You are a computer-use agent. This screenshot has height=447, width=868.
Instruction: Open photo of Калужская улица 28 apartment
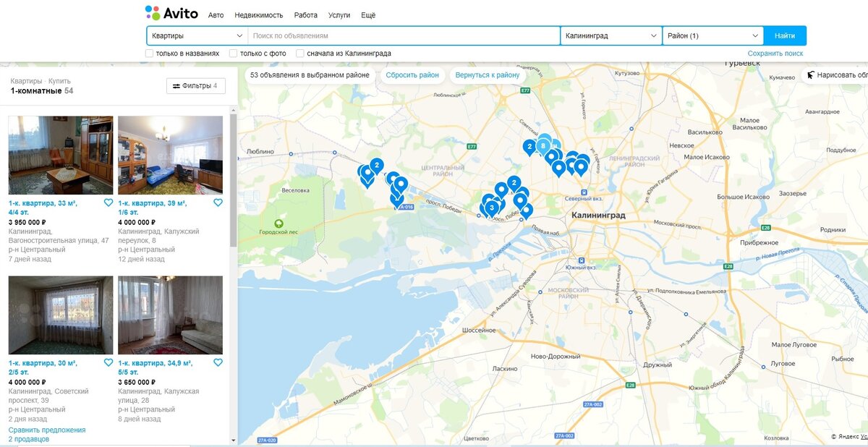coord(170,315)
